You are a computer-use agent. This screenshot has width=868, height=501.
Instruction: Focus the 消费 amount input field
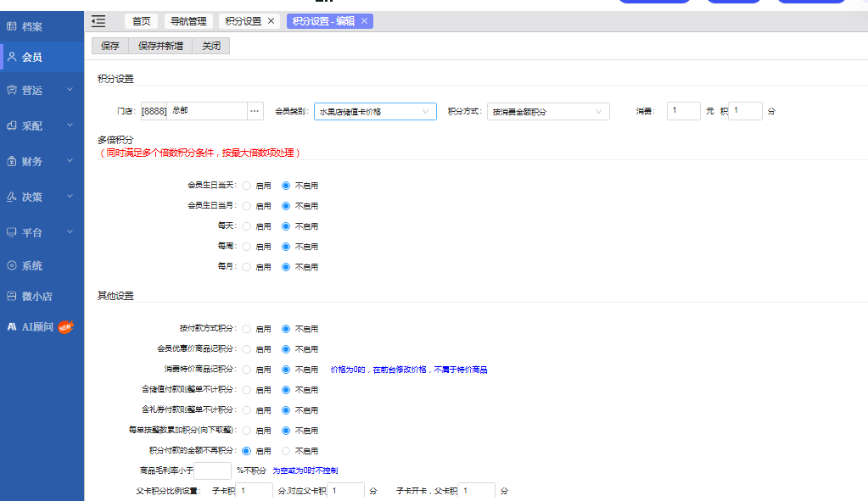point(684,111)
